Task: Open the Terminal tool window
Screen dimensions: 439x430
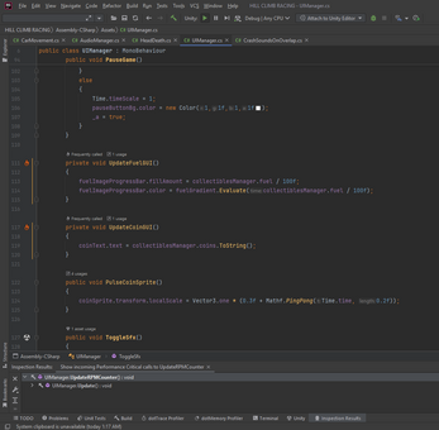Action: (265, 418)
